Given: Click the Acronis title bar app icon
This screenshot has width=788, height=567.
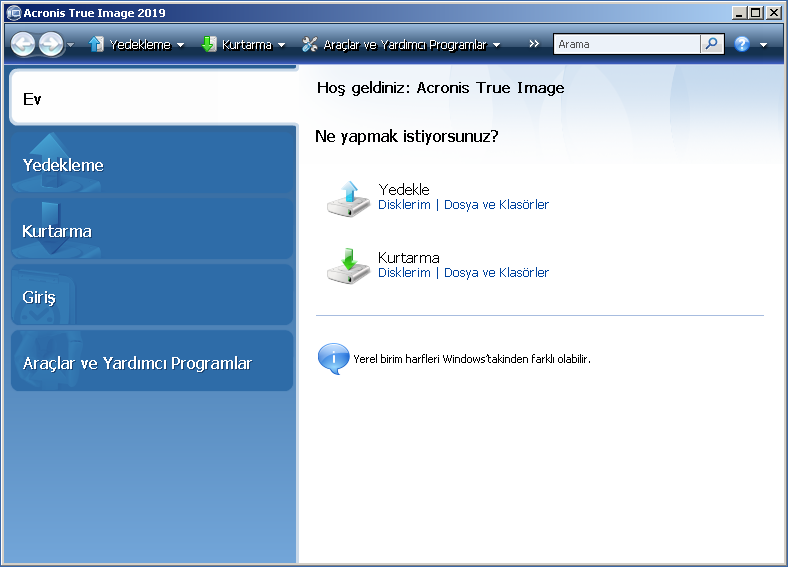Looking at the screenshot, I should tap(14, 13).
